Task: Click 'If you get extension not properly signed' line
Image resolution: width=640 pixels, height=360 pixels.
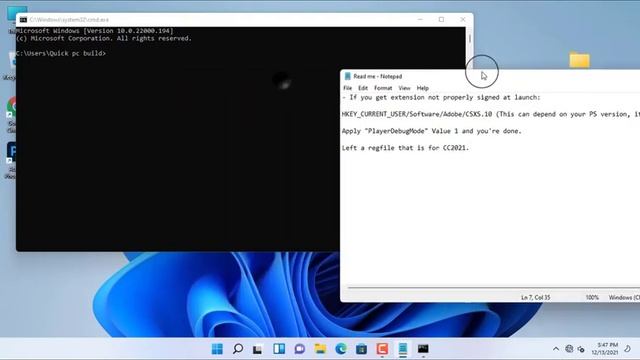Action: (441, 98)
